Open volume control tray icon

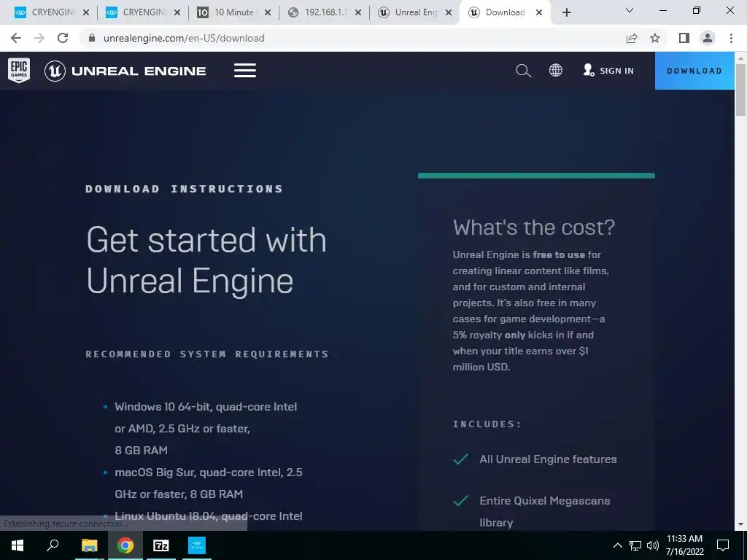coord(653,545)
